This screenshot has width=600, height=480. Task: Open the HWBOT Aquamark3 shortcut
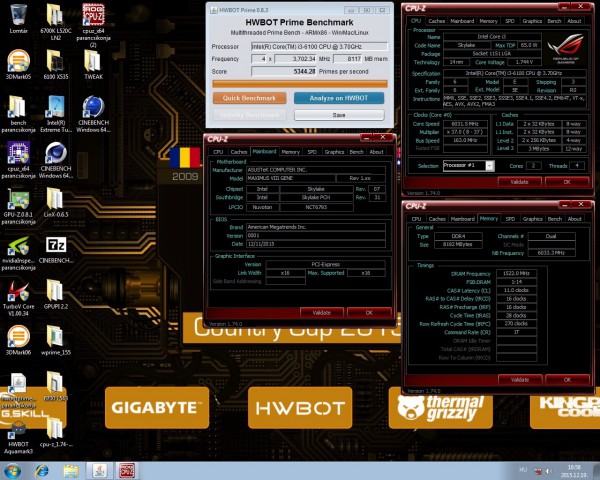tap(18, 437)
